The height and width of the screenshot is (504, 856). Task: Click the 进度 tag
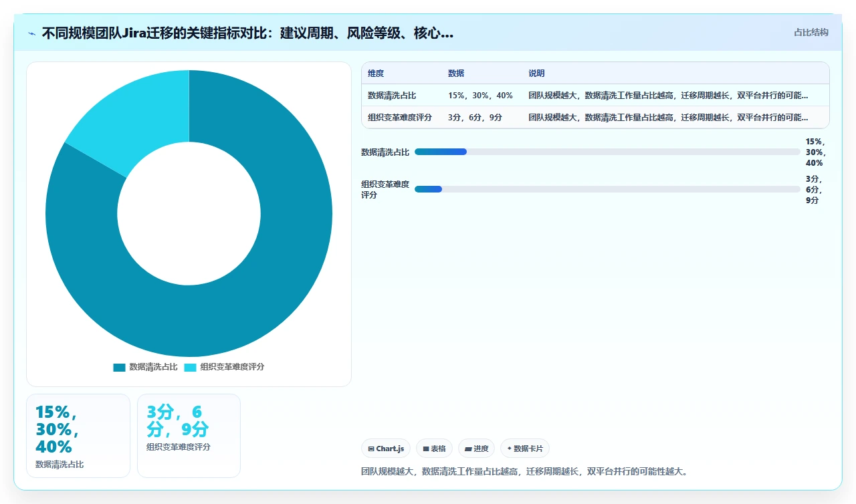(x=477, y=449)
